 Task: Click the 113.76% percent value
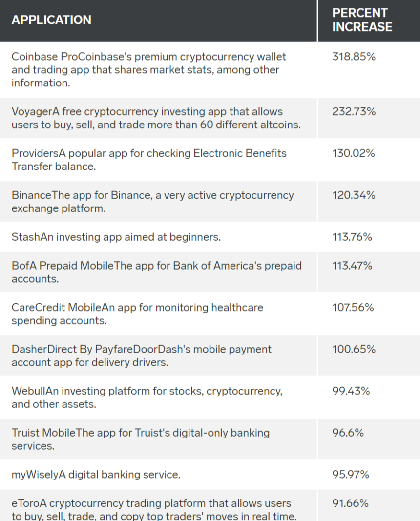[x=352, y=237]
